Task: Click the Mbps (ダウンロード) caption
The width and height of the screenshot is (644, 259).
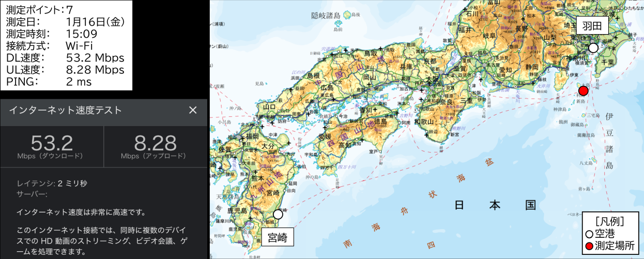Action: (x=50, y=156)
